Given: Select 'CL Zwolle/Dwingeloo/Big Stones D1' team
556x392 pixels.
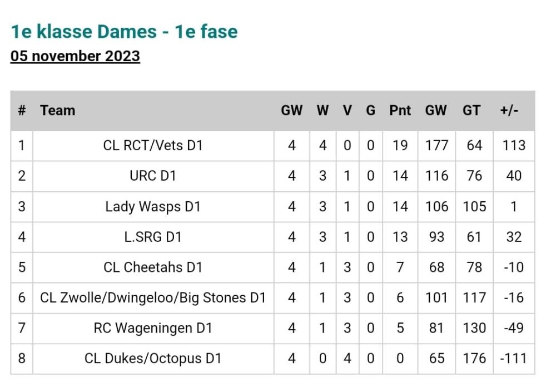Looking at the screenshot, I should (x=153, y=297).
